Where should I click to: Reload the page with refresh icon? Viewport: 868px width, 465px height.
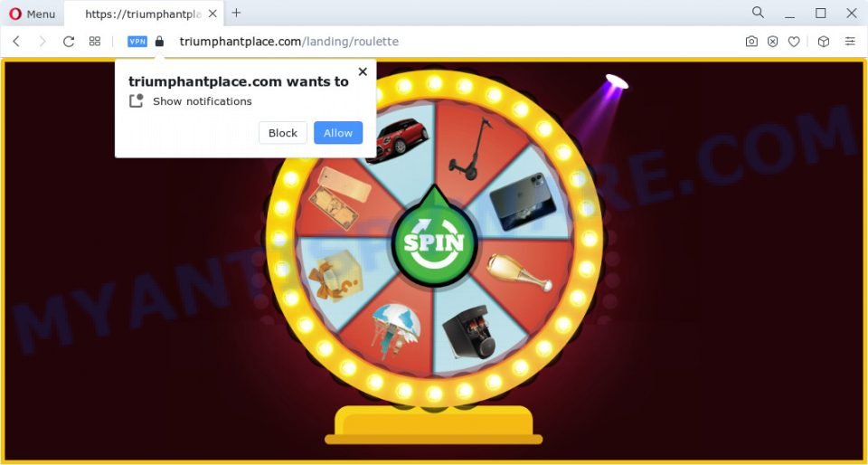[x=69, y=42]
